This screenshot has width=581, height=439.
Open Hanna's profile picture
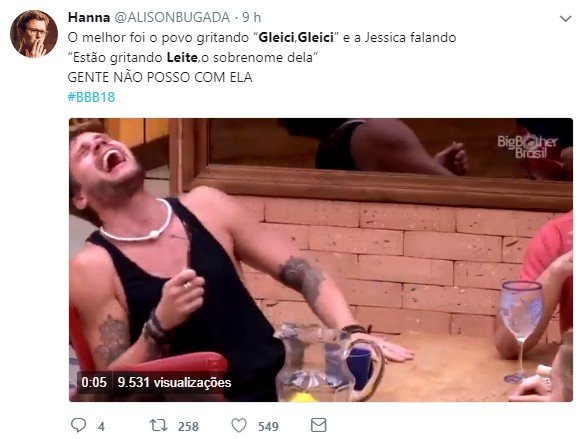pyautogui.click(x=34, y=34)
